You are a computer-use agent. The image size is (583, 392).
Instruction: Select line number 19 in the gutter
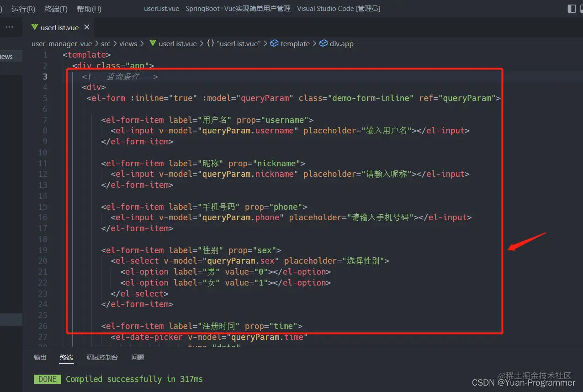pos(43,250)
